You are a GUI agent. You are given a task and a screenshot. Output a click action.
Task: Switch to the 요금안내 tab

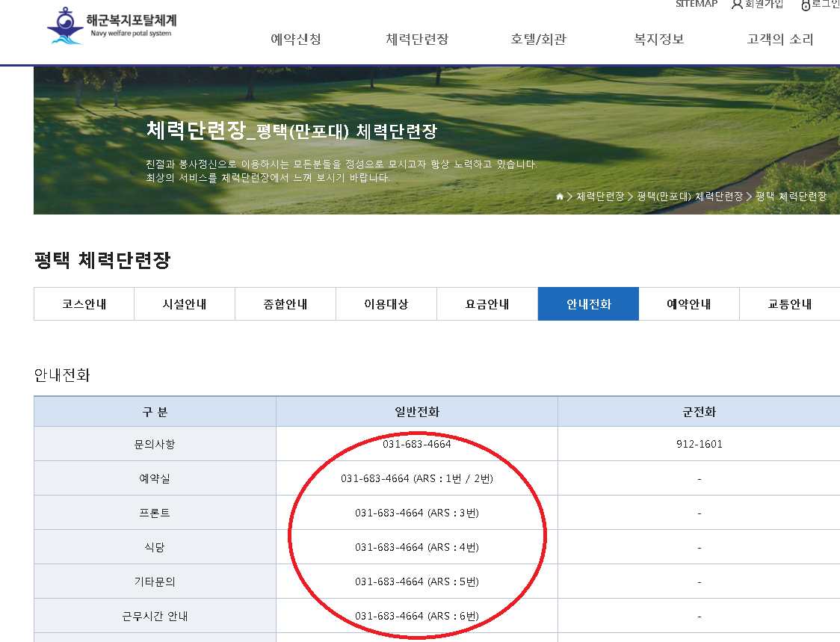487,303
